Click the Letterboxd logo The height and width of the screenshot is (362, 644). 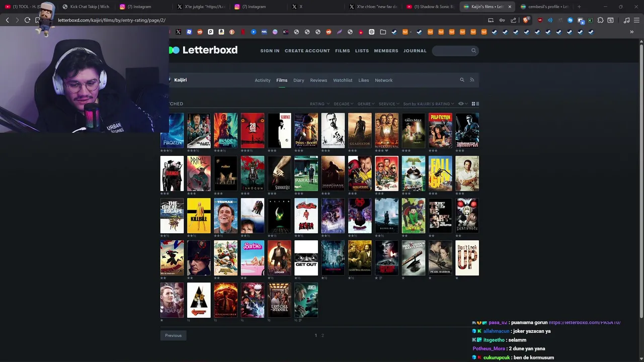point(203,50)
